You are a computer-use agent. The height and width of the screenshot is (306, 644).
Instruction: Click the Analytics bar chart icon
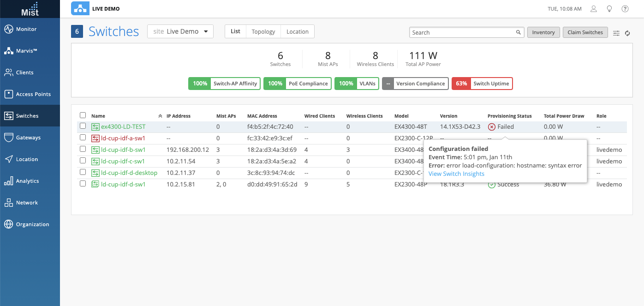(x=8, y=181)
